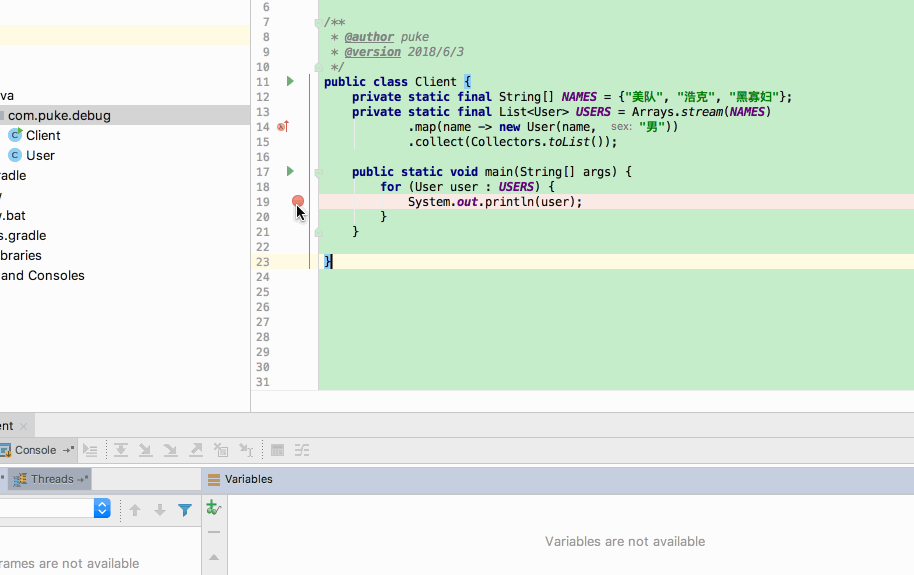Click the Step Out debug icon
Screen dimensions: 914x575
click(x=196, y=450)
